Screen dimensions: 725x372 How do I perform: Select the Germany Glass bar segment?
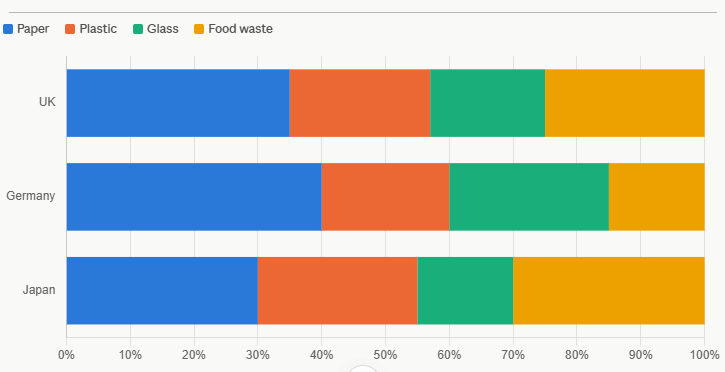coord(529,197)
